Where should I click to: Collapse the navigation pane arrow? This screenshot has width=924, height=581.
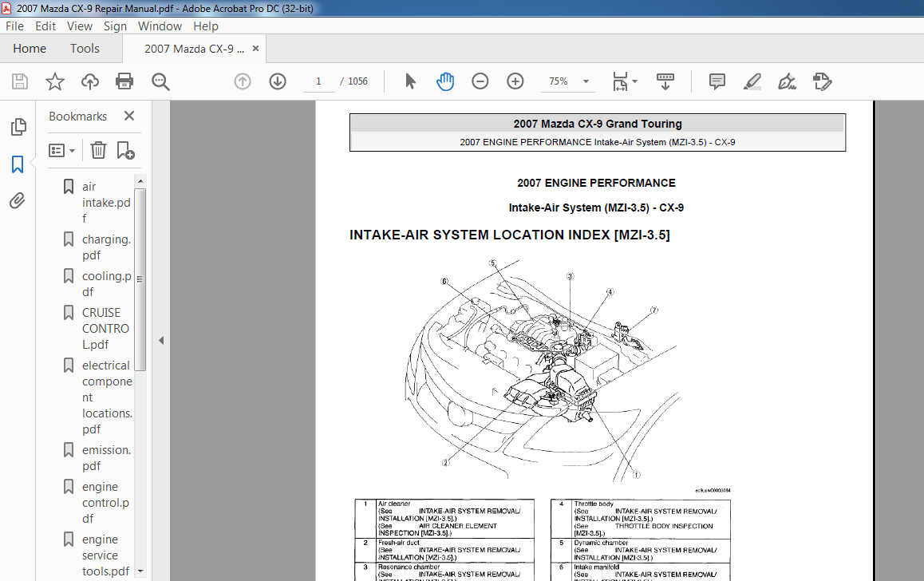161,341
